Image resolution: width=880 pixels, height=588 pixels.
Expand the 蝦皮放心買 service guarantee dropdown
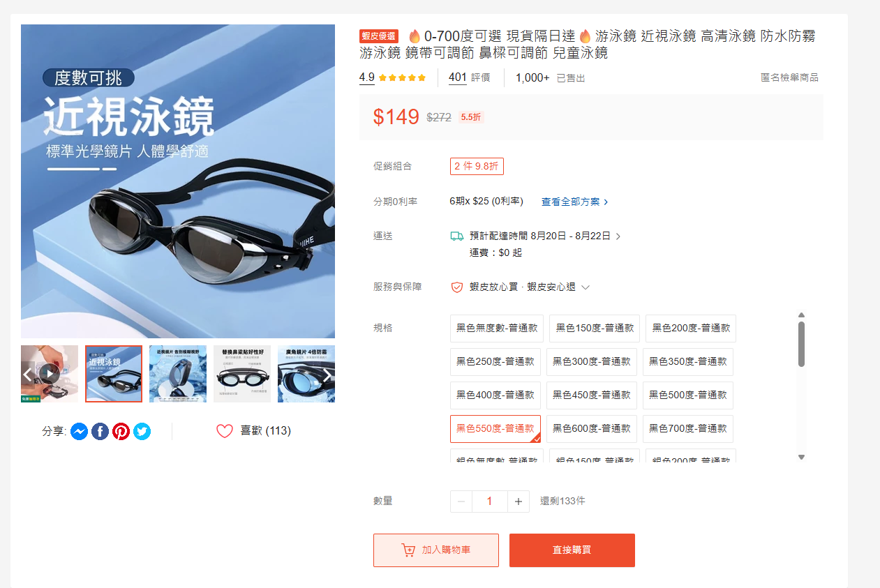586,287
